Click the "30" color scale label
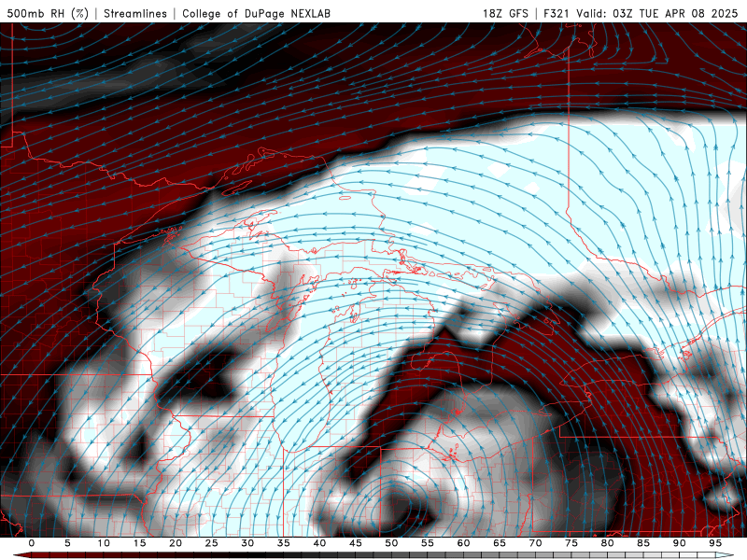The height and width of the screenshot is (560, 747). pos(247,543)
